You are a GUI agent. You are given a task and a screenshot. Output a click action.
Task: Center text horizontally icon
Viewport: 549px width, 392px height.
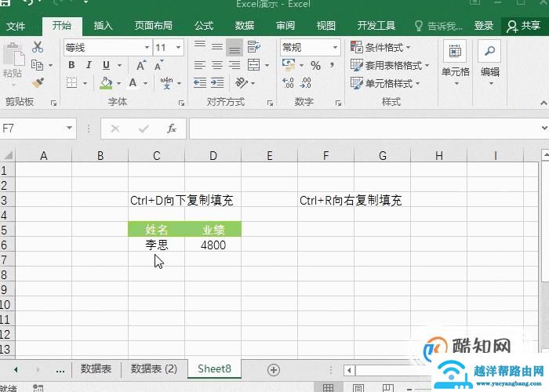pos(217,65)
